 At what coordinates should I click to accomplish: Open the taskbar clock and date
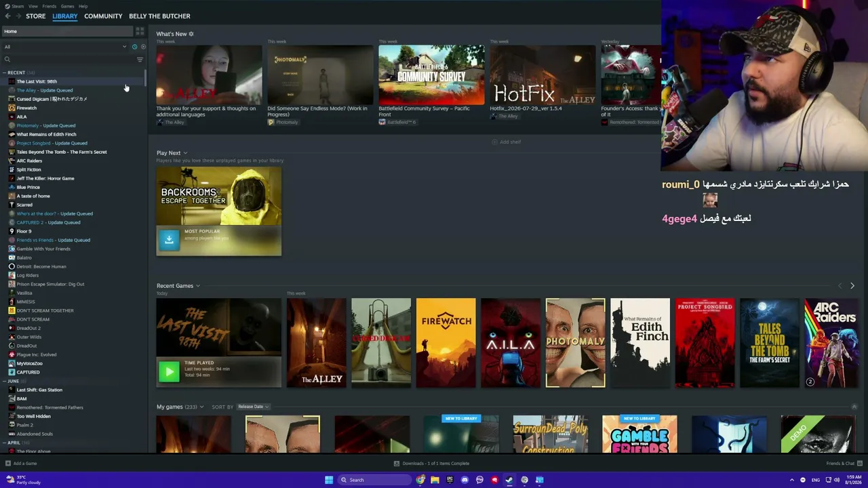click(853, 480)
